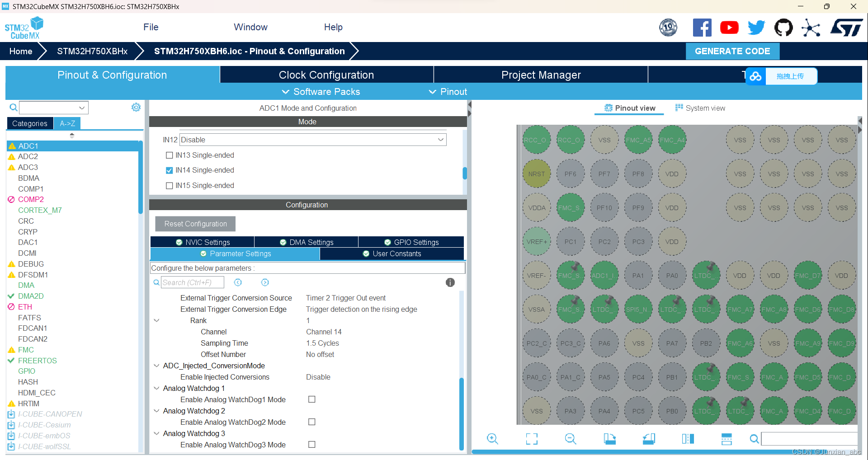Tick Enable Analog WatchDog1 Mode checkbox

pos(312,399)
